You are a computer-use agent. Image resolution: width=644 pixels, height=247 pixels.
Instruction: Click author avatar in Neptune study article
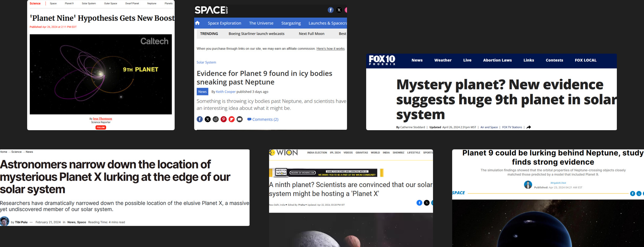coord(528,185)
